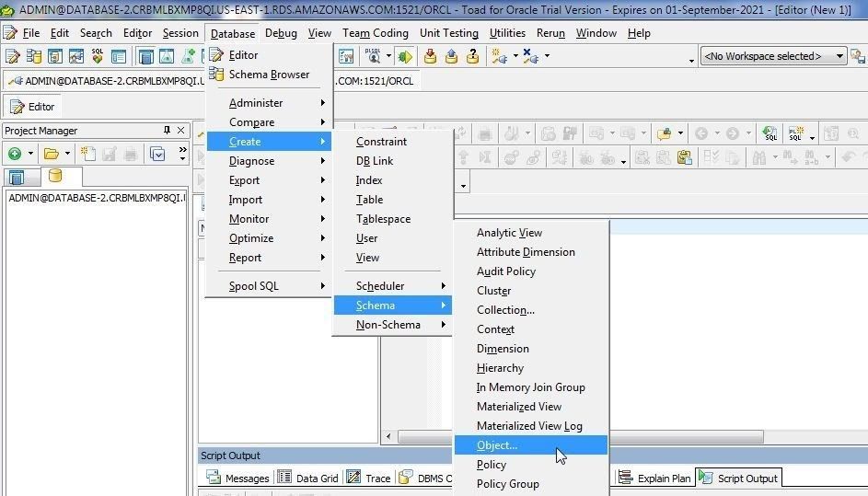
Task: Click the SQL recall history icon
Action: [x=119, y=57]
